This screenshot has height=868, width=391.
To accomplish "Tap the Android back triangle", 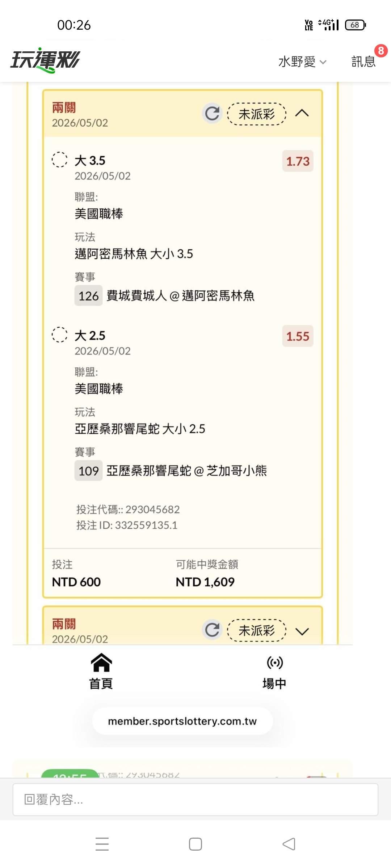I will [x=289, y=844].
